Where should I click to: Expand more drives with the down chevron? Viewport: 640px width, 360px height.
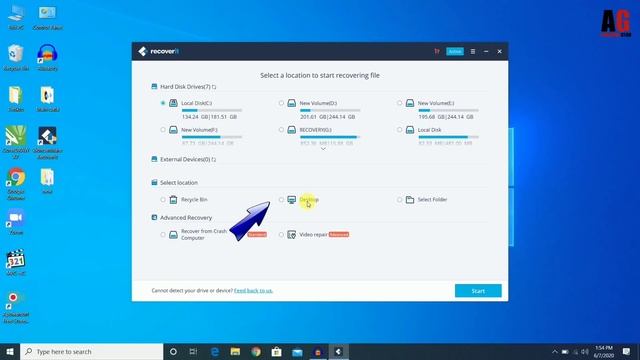tap(323, 149)
